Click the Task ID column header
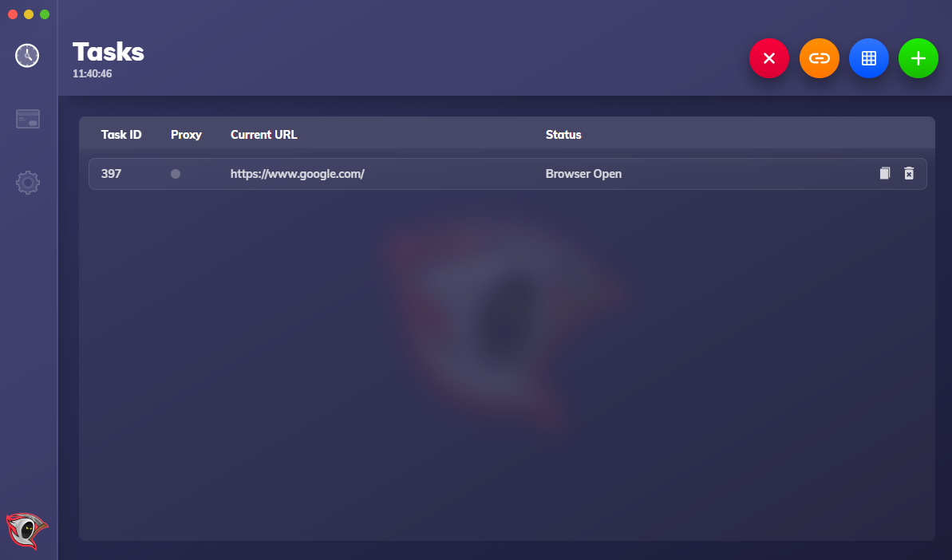The height and width of the screenshot is (560, 952). click(x=120, y=135)
